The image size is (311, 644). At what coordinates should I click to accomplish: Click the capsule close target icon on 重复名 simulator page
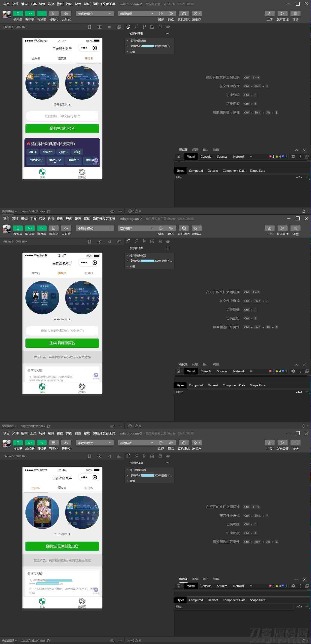coord(95,263)
